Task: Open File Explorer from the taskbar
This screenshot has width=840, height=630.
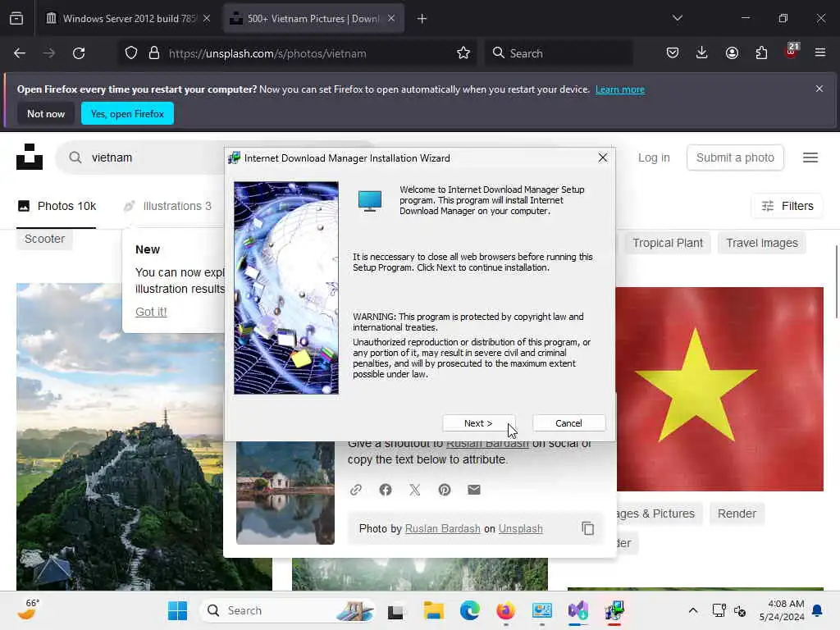Action: pyautogui.click(x=433, y=610)
